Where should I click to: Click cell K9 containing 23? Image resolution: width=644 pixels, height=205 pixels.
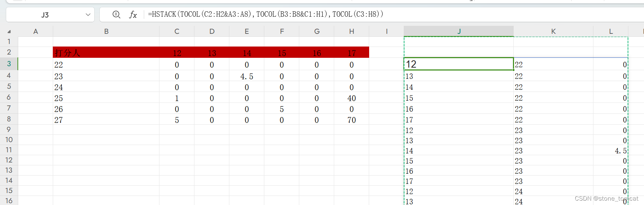point(553,130)
